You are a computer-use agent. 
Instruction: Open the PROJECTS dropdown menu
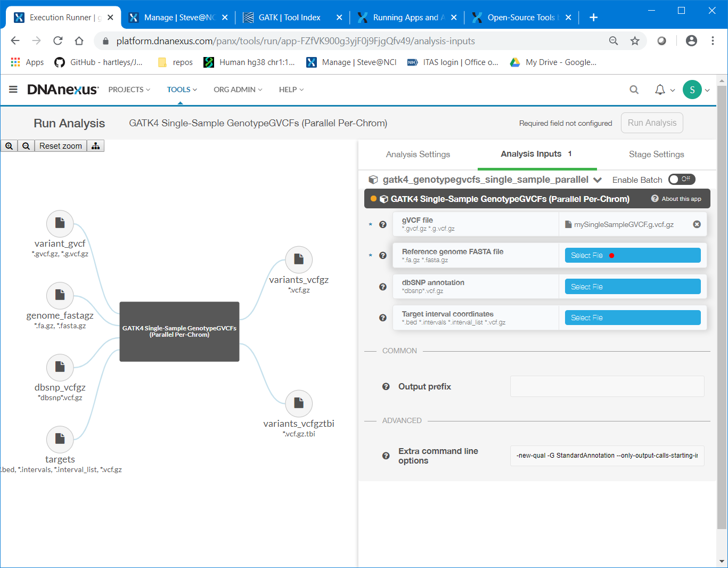coord(129,90)
